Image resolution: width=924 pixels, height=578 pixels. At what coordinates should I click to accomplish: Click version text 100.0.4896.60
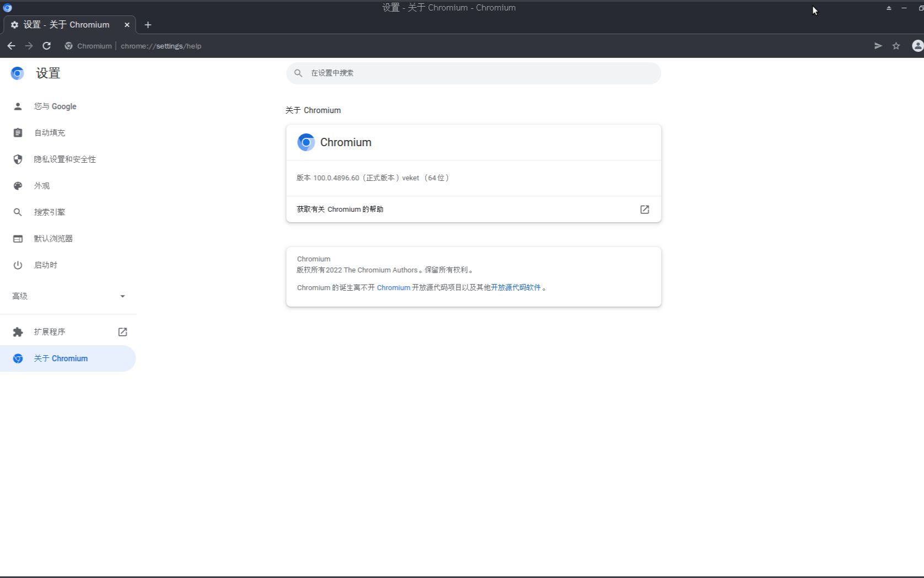coord(336,178)
